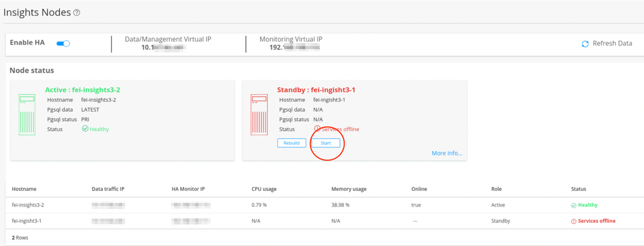The image size is (644, 246).
Task: Toggle the Enable HA switch
Action: coord(63,43)
